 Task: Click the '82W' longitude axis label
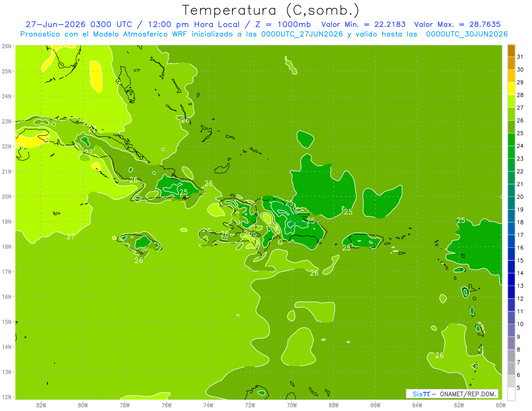[x=41, y=404]
